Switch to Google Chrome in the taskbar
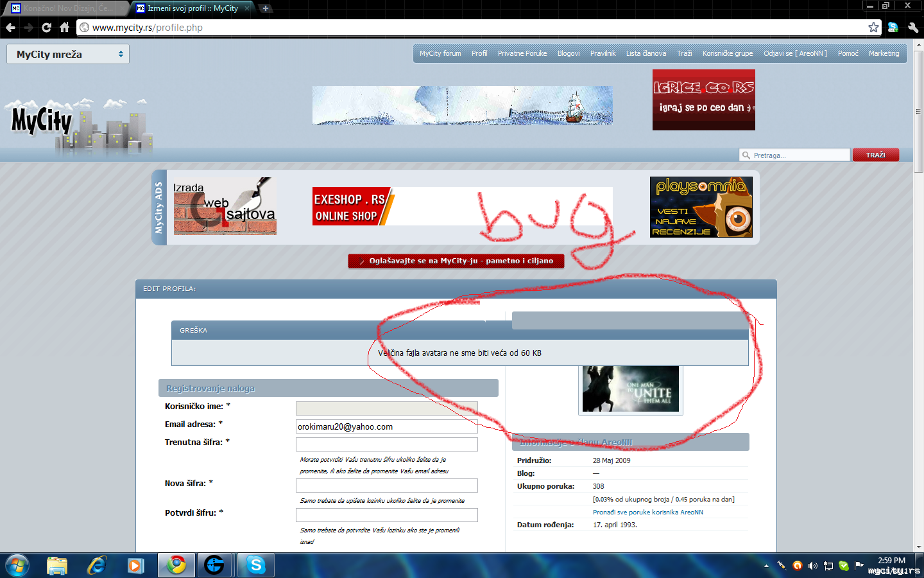The width and height of the screenshot is (924, 578). (176, 565)
